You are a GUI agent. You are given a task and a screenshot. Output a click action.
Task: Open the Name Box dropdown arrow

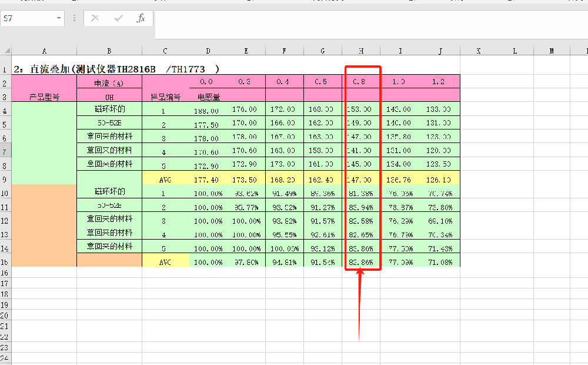pos(59,18)
